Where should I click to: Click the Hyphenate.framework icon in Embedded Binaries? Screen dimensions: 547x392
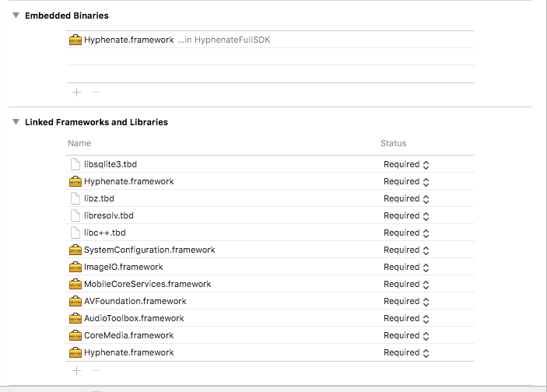(75, 40)
